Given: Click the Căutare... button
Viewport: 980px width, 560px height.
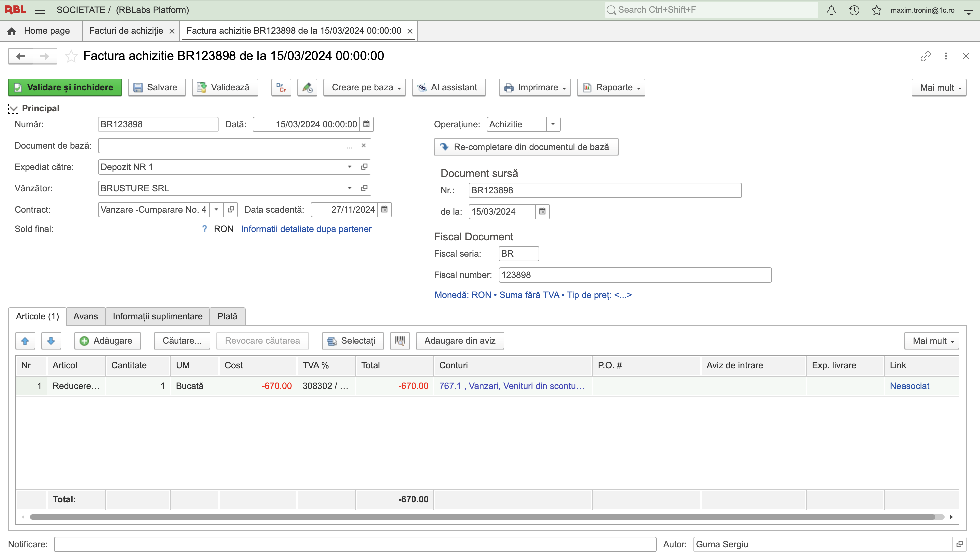Looking at the screenshot, I should point(182,341).
